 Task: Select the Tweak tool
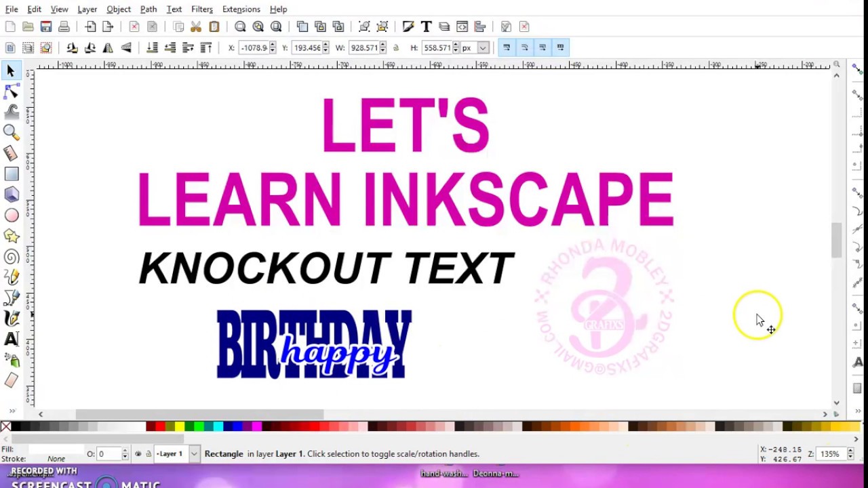[11, 112]
